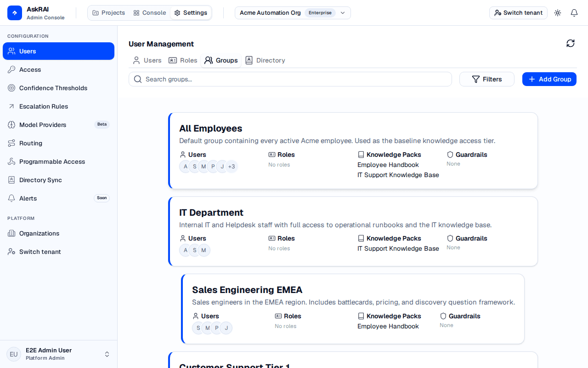Toggle the light/dark theme sun icon

(558, 13)
